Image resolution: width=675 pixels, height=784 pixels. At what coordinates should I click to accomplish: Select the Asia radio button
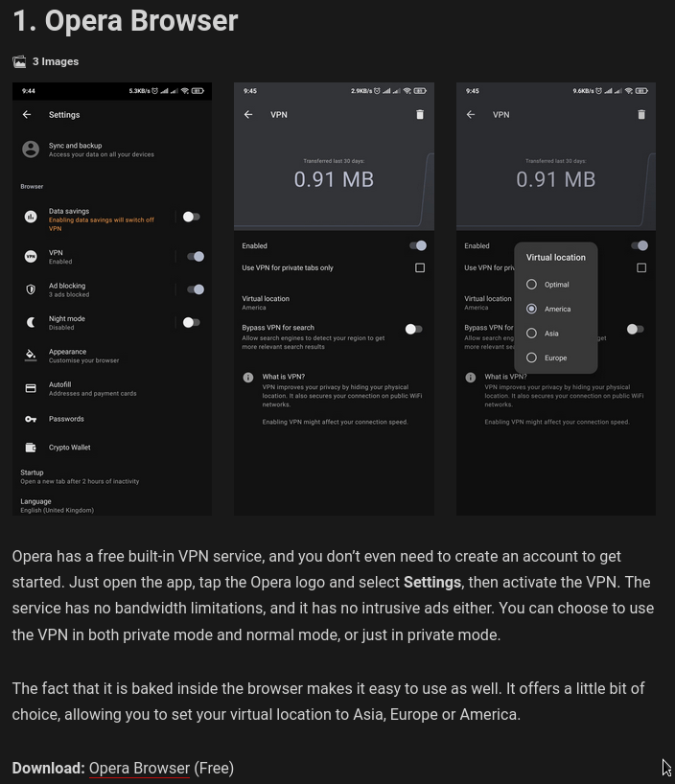[x=531, y=333]
